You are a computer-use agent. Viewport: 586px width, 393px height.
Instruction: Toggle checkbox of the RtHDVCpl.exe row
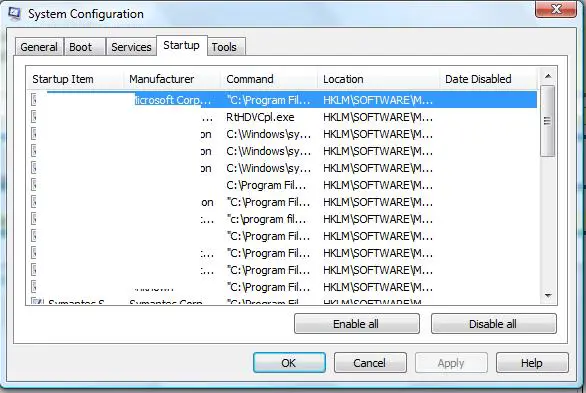point(34,117)
